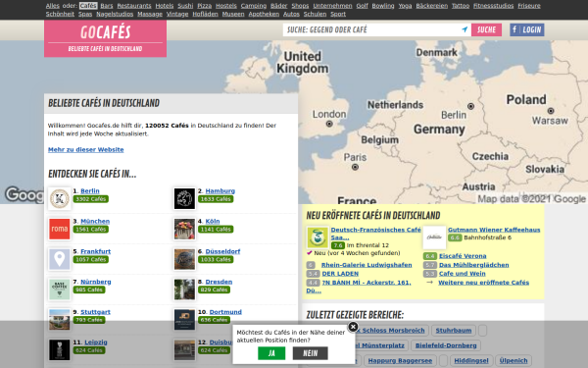588x368 pixels.
Task: Choose Ja in the location prompt
Action: pyautogui.click(x=271, y=353)
